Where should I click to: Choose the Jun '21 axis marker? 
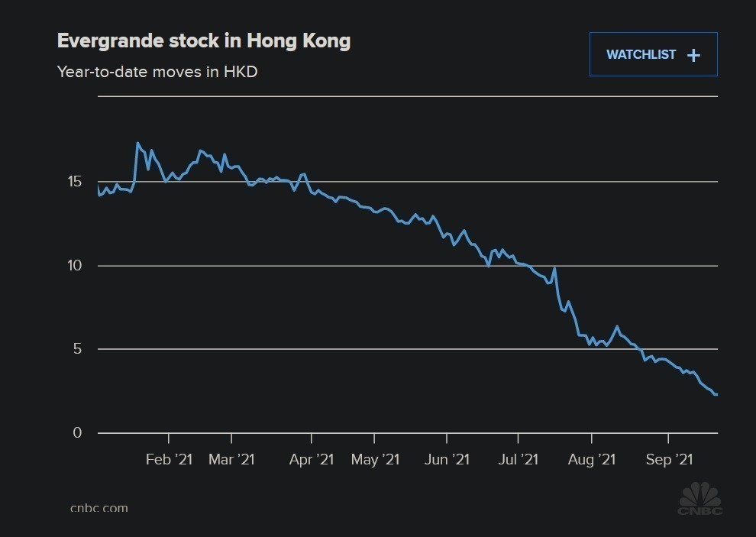(x=446, y=459)
